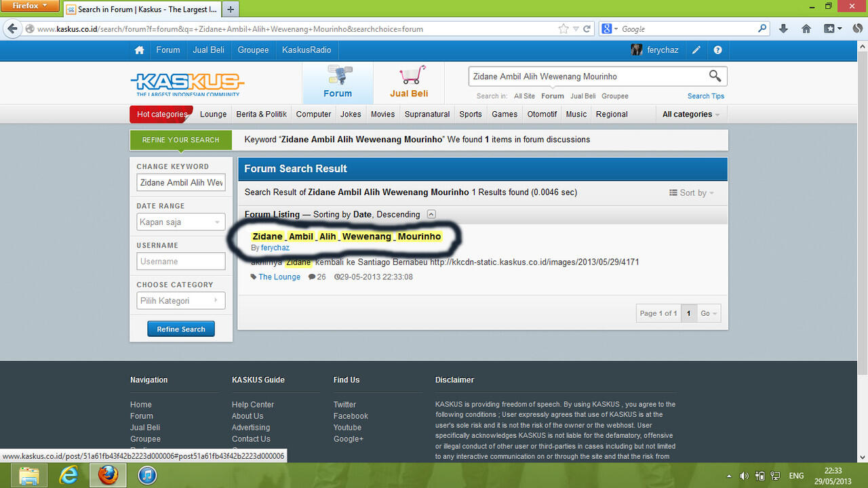Click the Change Keyword input field
Viewport: 868px width, 488px height.
(x=181, y=183)
